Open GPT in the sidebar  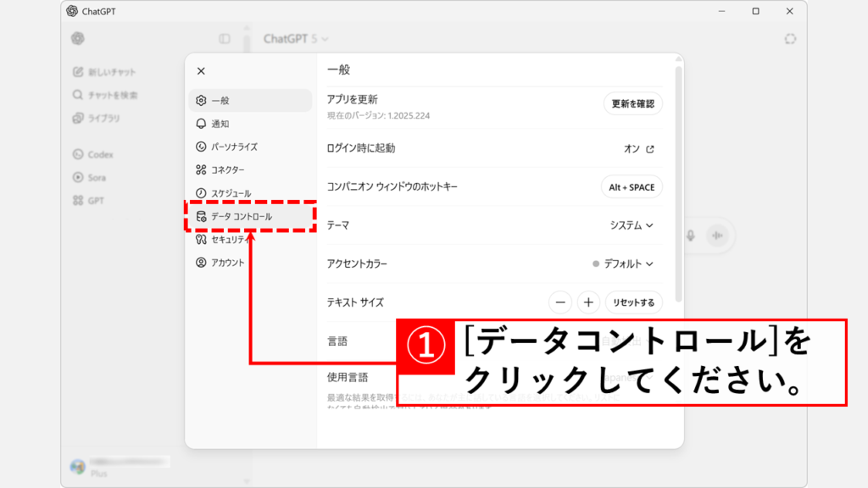click(88, 201)
